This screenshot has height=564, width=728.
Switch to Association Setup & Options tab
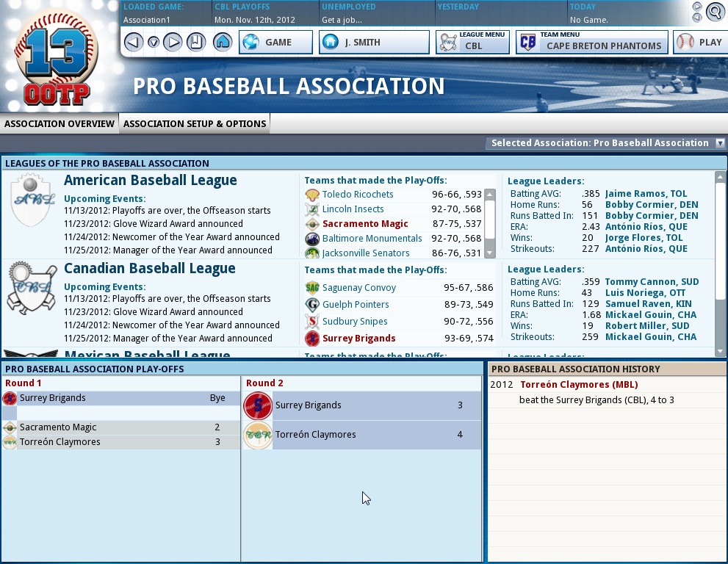(x=195, y=123)
